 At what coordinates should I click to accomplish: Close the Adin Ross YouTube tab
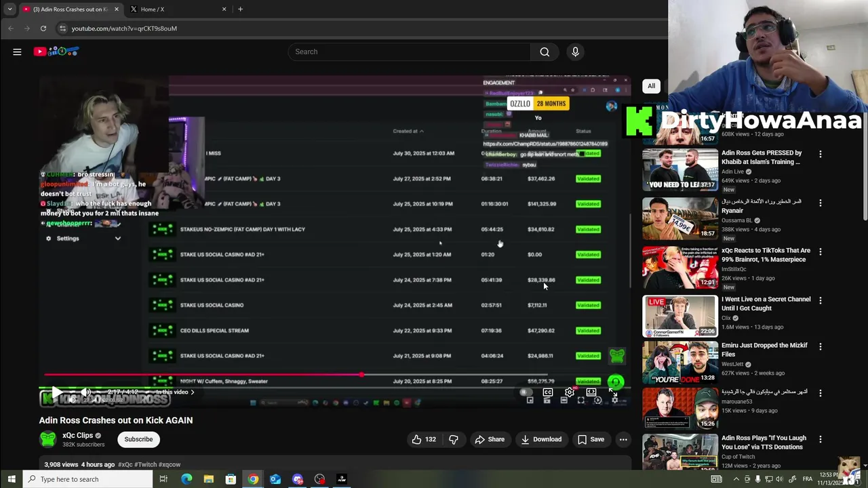[117, 9]
